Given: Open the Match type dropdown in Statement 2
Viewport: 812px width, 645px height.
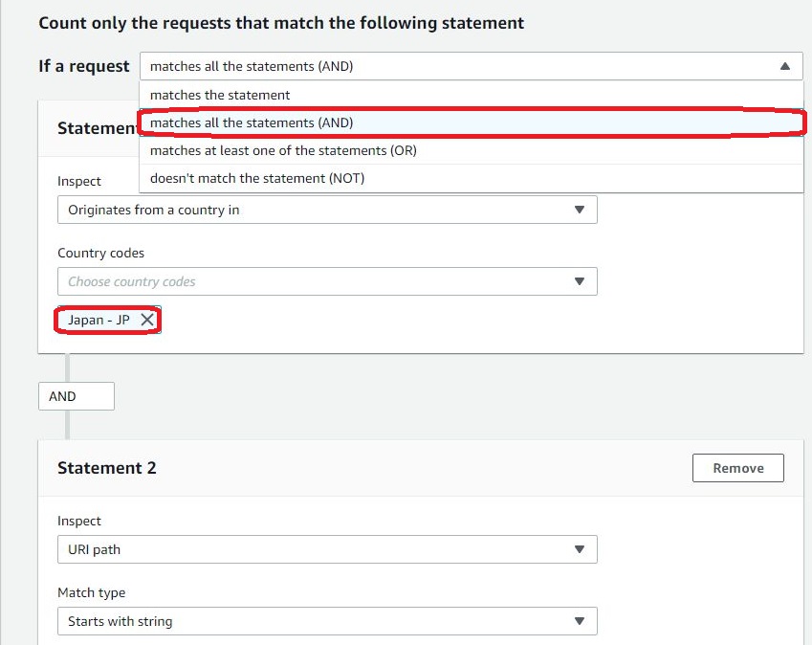Looking at the screenshot, I should click(325, 620).
